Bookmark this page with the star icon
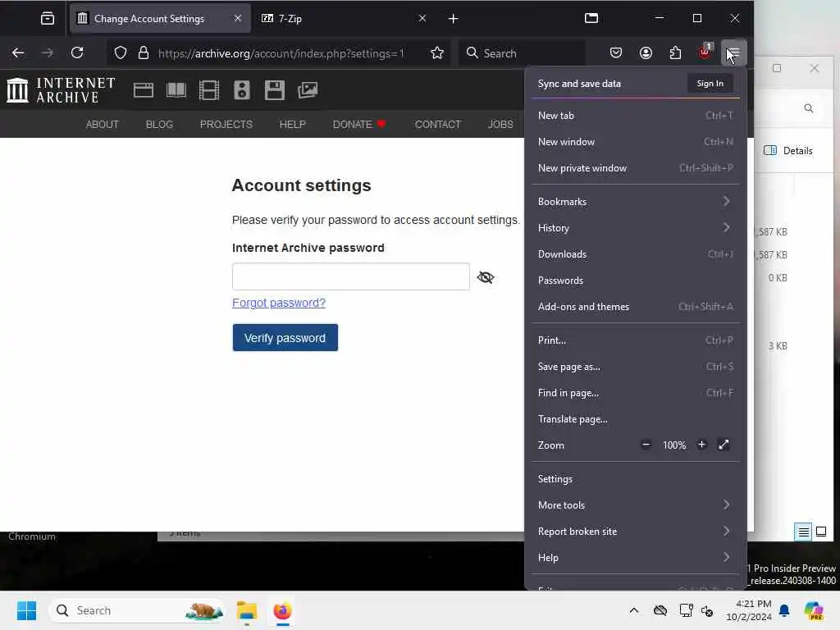Viewport: 840px width, 630px height. [x=437, y=53]
